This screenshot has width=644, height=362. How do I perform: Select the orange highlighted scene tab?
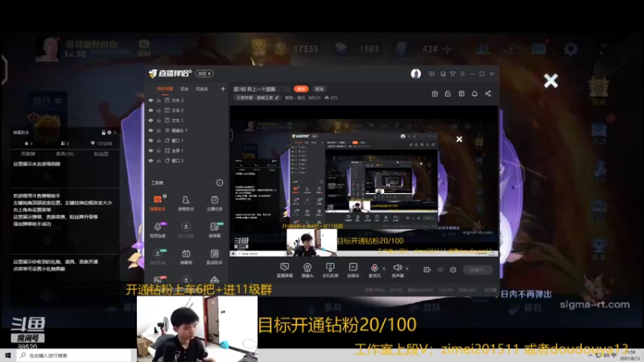[165, 88]
